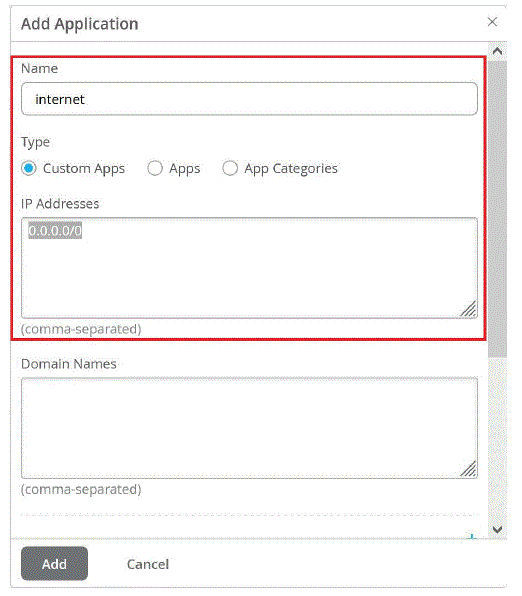The image size is (522, 596).
Task: Click the Domain Names text area
Action: pos(249,428)
